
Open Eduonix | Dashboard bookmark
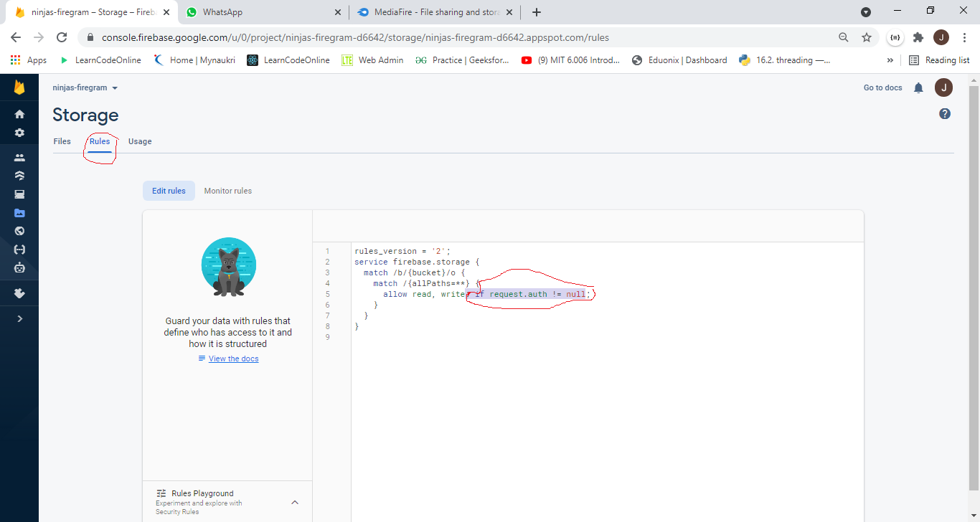click(680, 60)
